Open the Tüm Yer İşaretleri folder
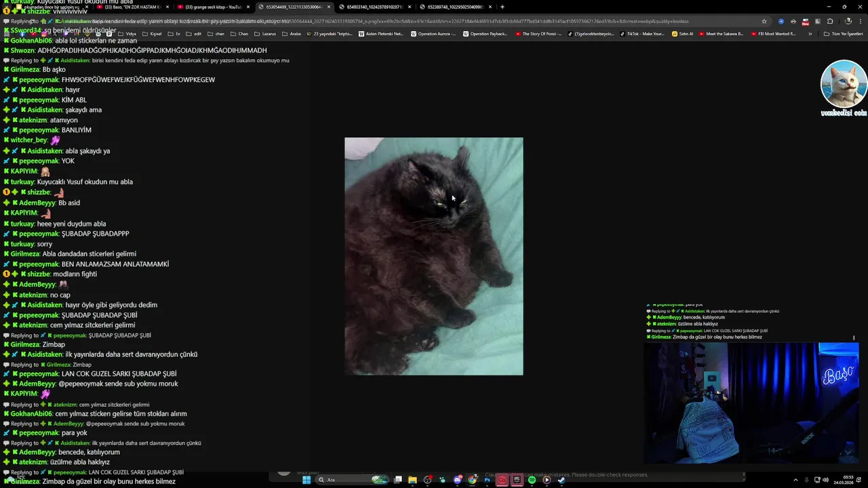This screenshot has width=868, height=488. tap(843, 34)
